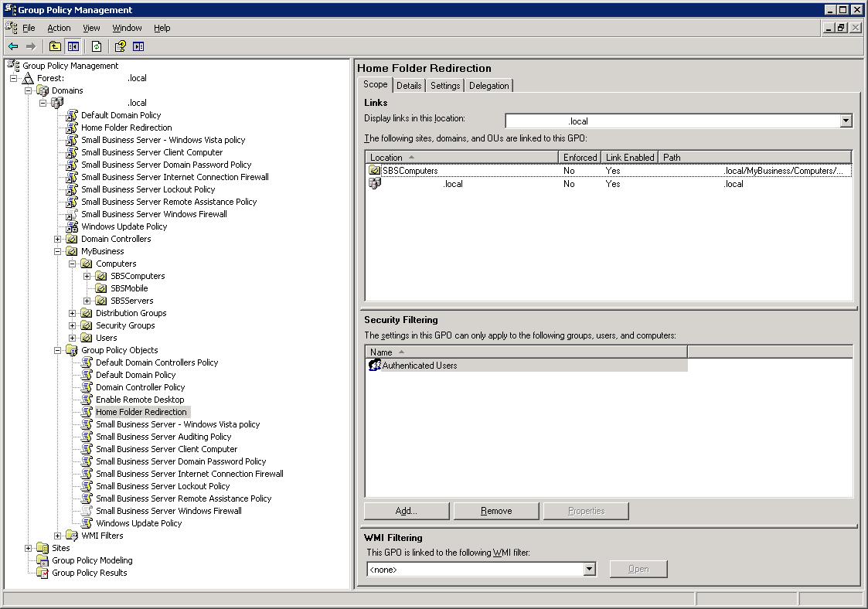Click the Authenticated Users group icon
The height and width of the screenshot is (609, 868).
pyautogui.click(x=375, y=365)
